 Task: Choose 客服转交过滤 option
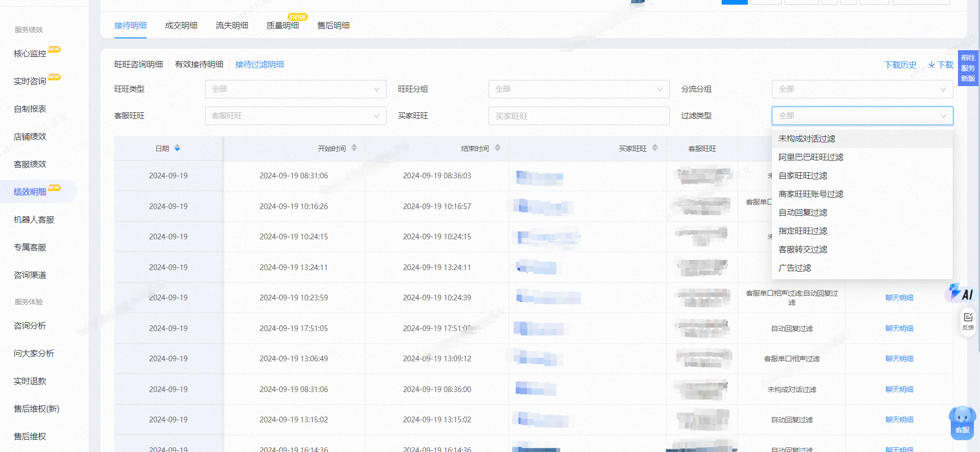pos(862,250)
